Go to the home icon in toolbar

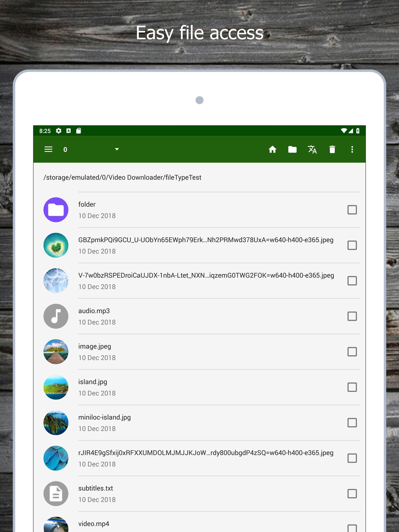click(272, 149)
